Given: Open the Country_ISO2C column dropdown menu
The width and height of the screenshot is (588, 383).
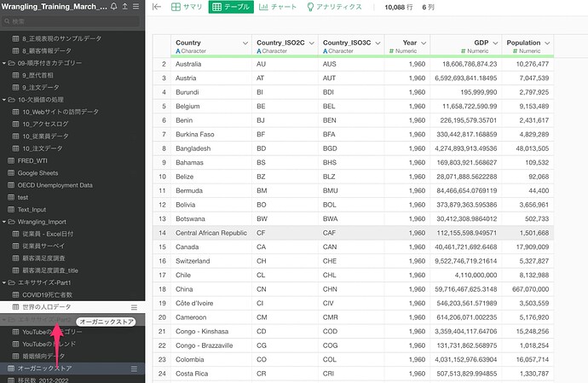Looking at the screenshot, I should pos(312,44).
